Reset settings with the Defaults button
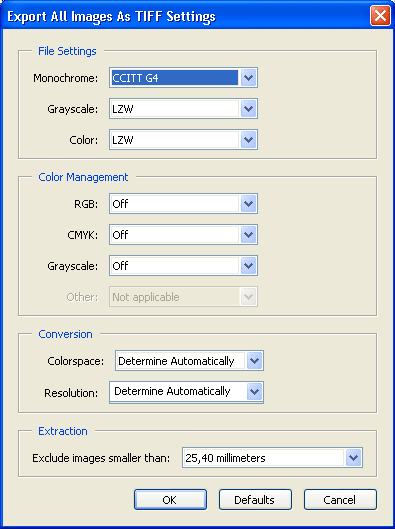Screen dimensions: 395x529 pos(255,500)
